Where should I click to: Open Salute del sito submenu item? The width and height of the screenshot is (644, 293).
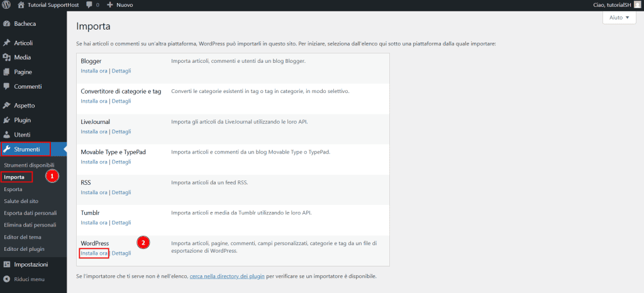click(21, 201)
